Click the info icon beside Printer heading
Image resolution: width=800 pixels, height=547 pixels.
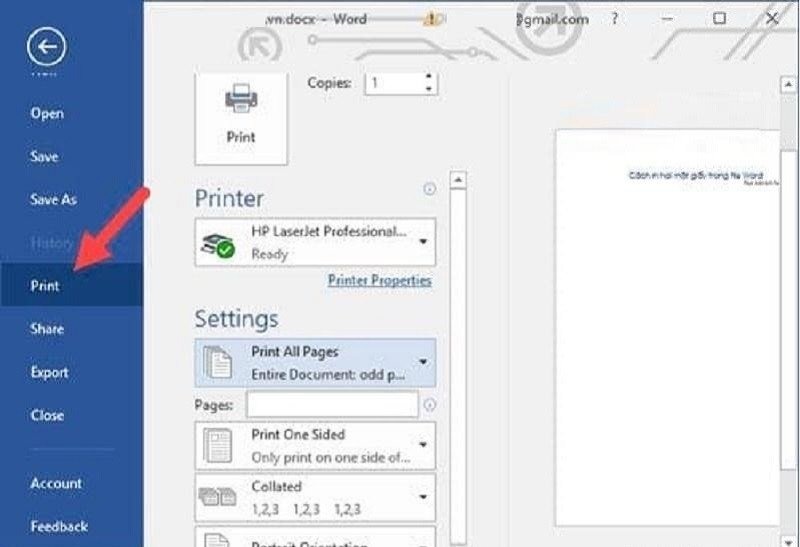(x=430, y=189)
